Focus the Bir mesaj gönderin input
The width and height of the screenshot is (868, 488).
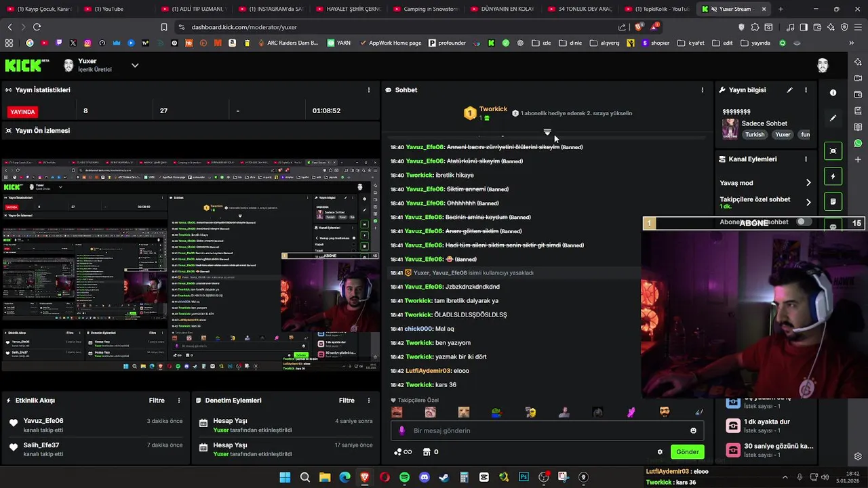click(546, 430)
